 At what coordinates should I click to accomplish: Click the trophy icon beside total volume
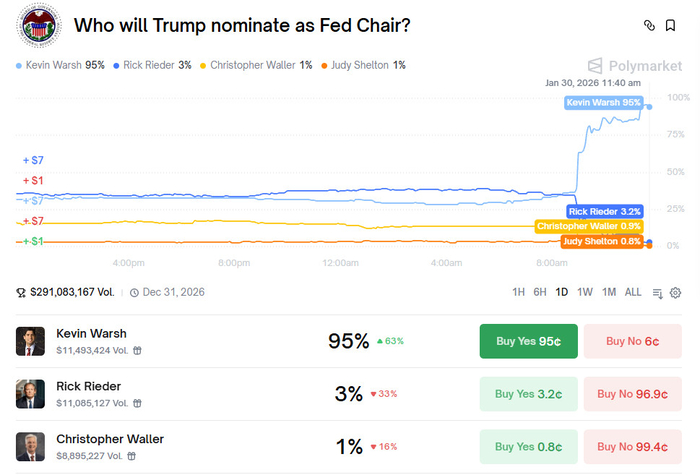(x=21, y=293)
